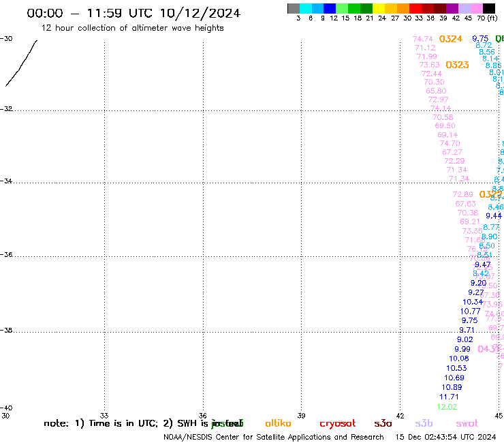504x443 pixels.
Task: Click the blue value 10.08
Action: pos(459,358)
